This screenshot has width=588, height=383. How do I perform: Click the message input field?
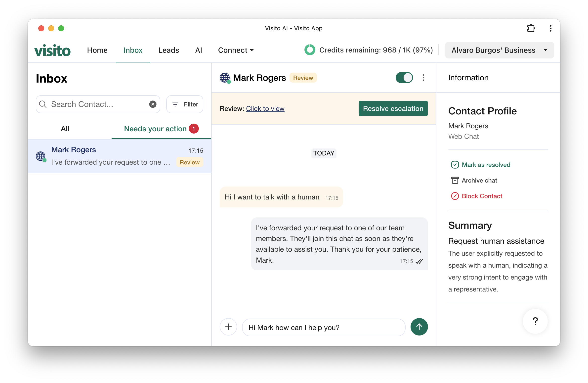[x=323, y=327]
